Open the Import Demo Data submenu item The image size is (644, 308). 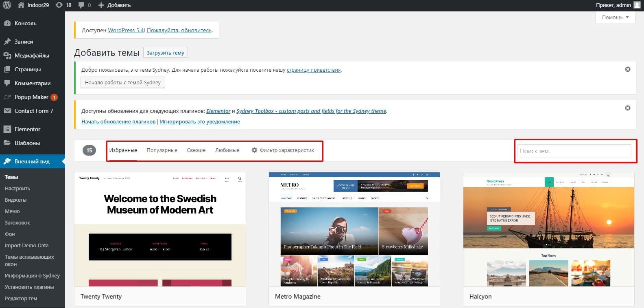pos(26,245)
